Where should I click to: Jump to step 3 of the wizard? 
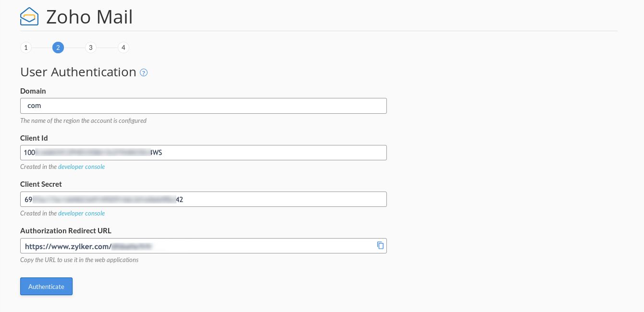91,48
